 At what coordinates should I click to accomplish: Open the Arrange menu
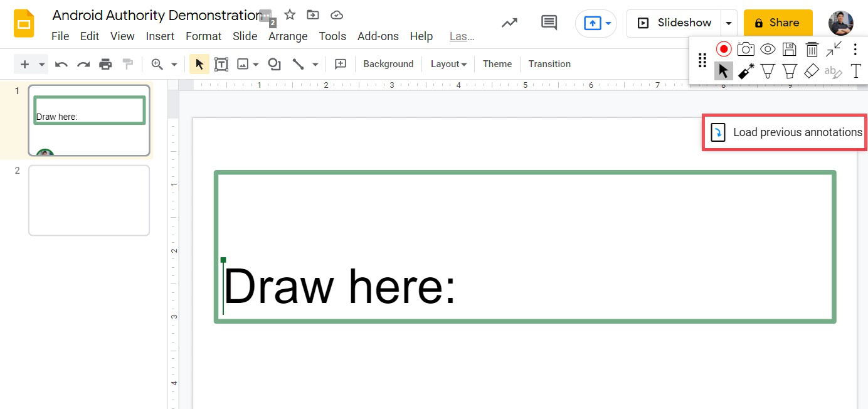point(288,36)
